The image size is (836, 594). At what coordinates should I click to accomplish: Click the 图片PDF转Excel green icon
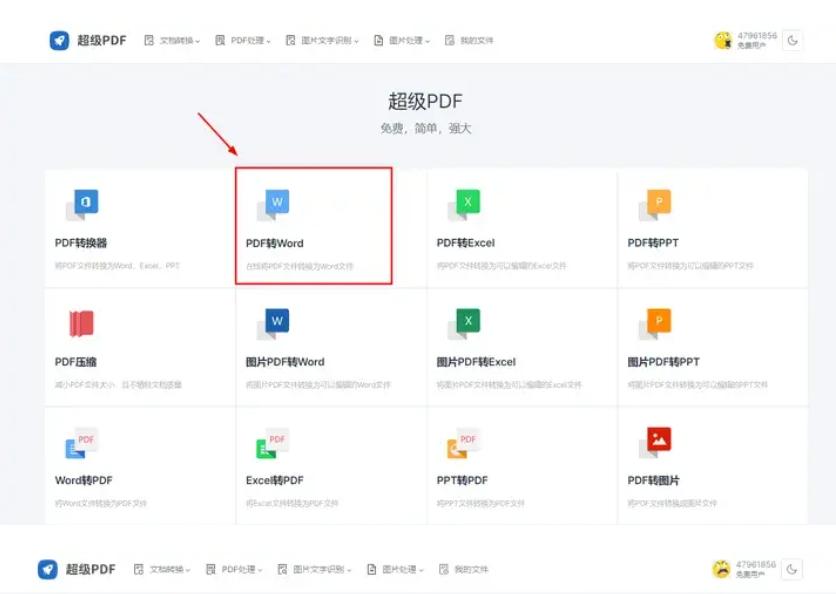(465, 320)
